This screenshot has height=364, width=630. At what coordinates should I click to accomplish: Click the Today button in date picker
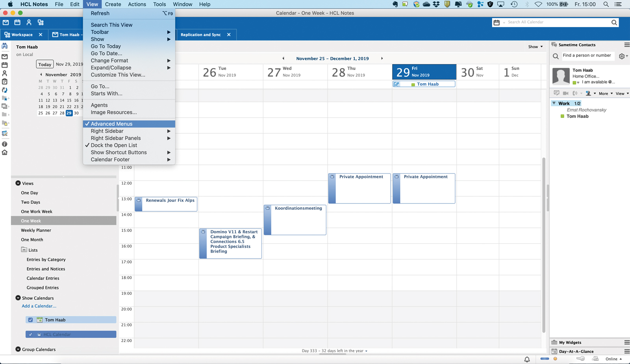click(44, 64)
